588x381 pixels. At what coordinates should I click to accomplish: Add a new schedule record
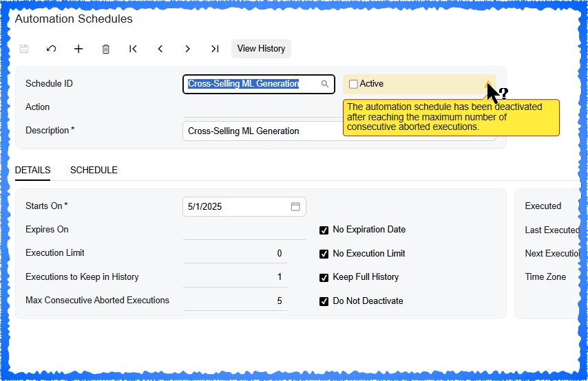coord(78,49)
